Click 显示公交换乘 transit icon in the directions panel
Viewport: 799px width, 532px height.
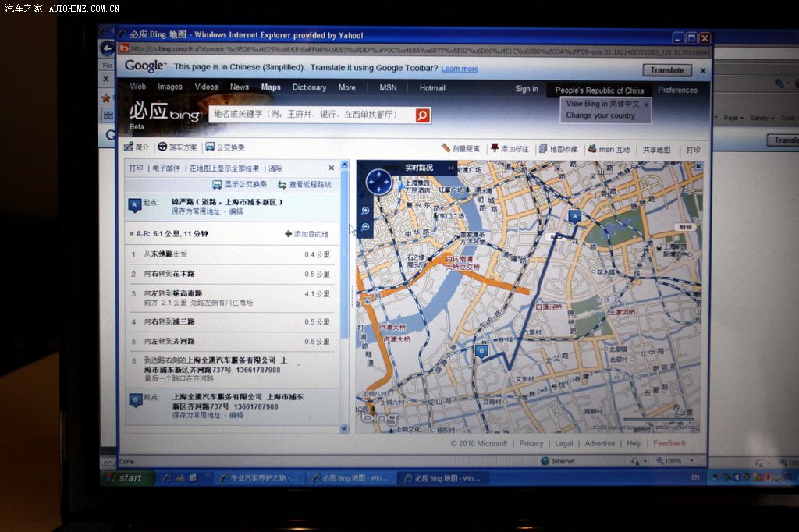coord(217,184)
